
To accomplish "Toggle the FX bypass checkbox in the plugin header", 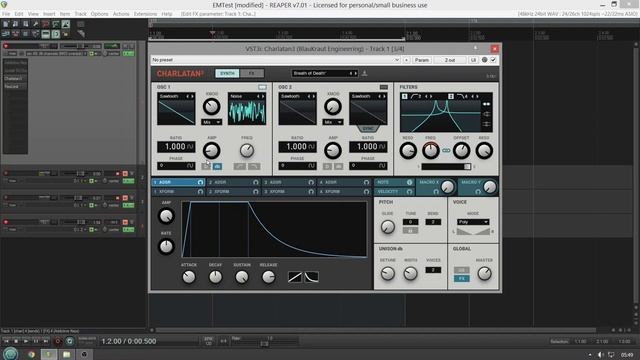I will pyautogui.click(x=493, y=60).
